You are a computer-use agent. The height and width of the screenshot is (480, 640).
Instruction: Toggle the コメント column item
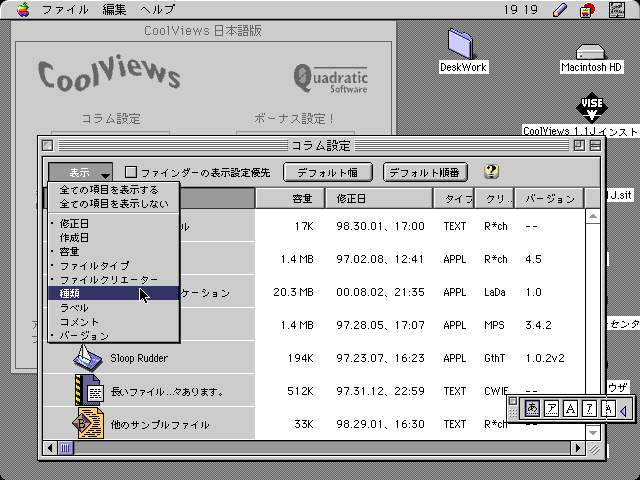tap(113, 322)
